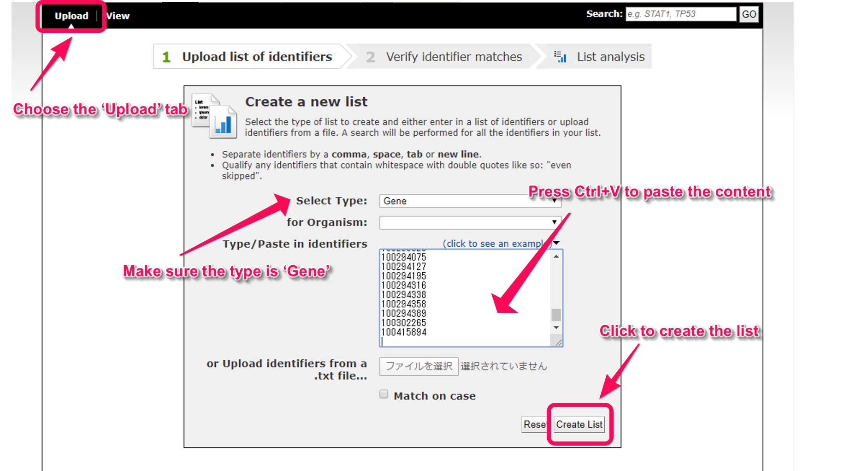The image size is (868, 471).
Task: Click identifier 100294389 in the list
Action: 404,314
